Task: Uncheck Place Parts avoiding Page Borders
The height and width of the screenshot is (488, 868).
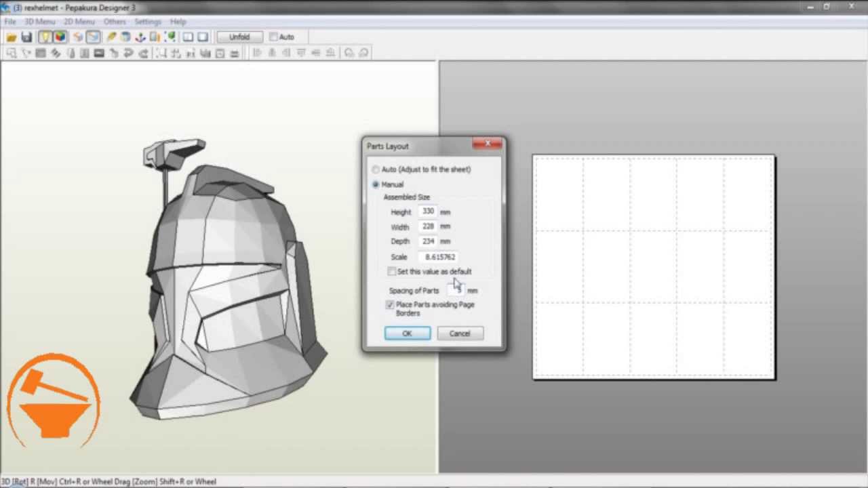Action: (x=390, y=305)
